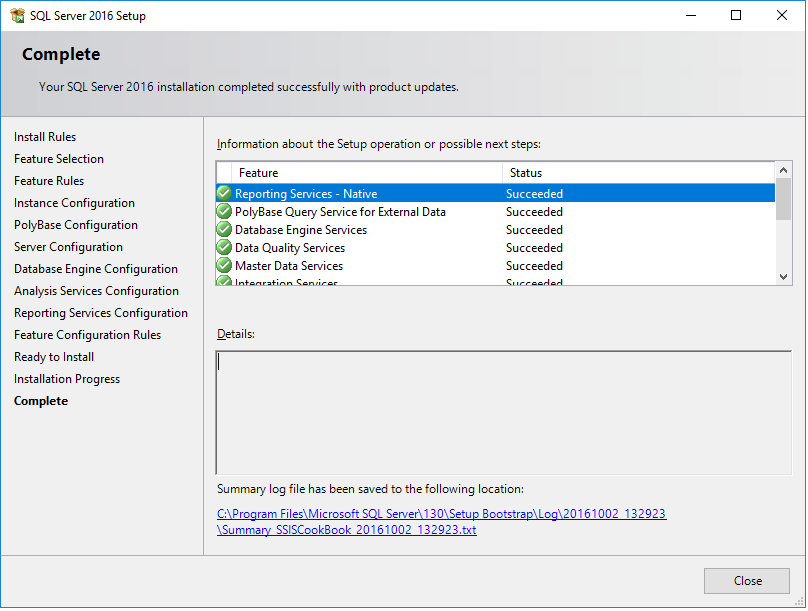Click the Close button to finish setup
The height and width of the screenshot is (611, 808).
(747, 581)
